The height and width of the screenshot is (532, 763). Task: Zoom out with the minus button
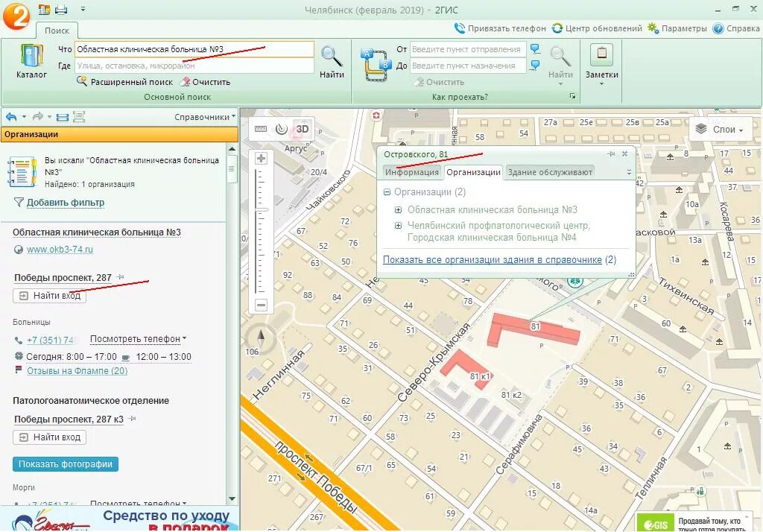(x=262, y=305)
